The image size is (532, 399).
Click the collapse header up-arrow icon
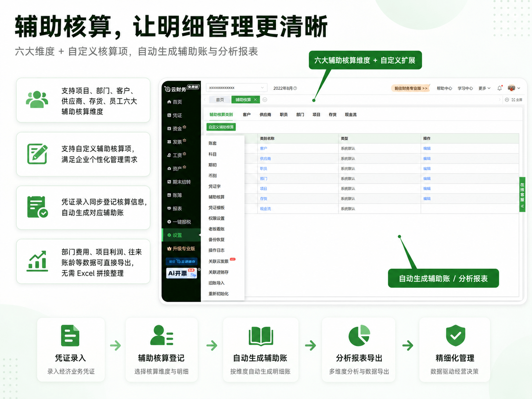pyautogui.click(x=507, y=100)
